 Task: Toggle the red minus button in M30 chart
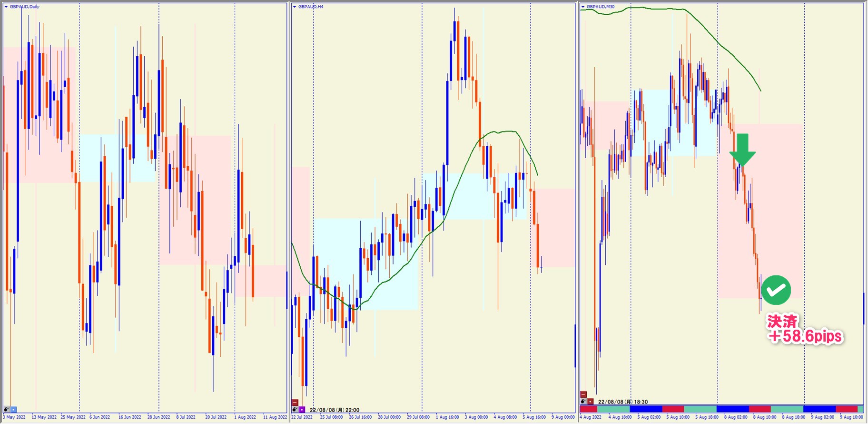pyautogui.click(x=583, y=394)
